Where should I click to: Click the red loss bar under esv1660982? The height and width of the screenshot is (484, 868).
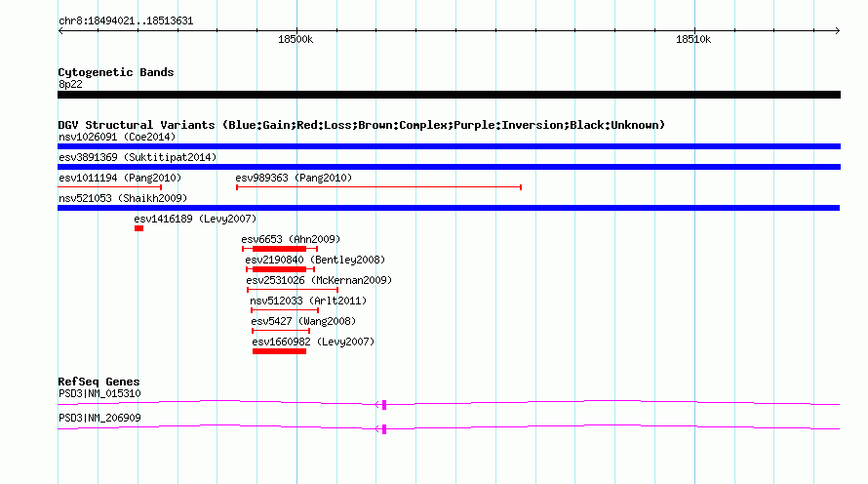(x=279, y=351)
